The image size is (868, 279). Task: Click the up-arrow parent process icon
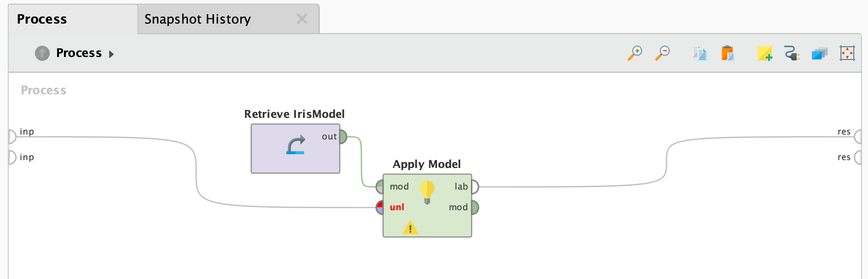(42, 53)
